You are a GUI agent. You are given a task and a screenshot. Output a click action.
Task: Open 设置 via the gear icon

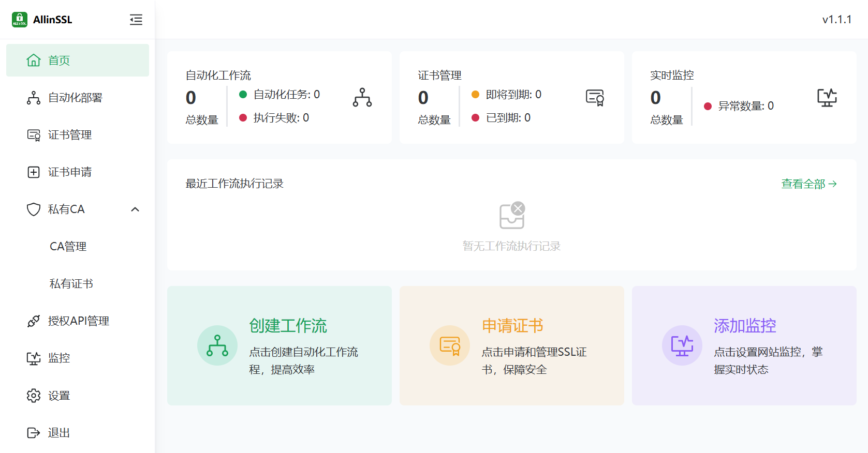tap(34, 396)
